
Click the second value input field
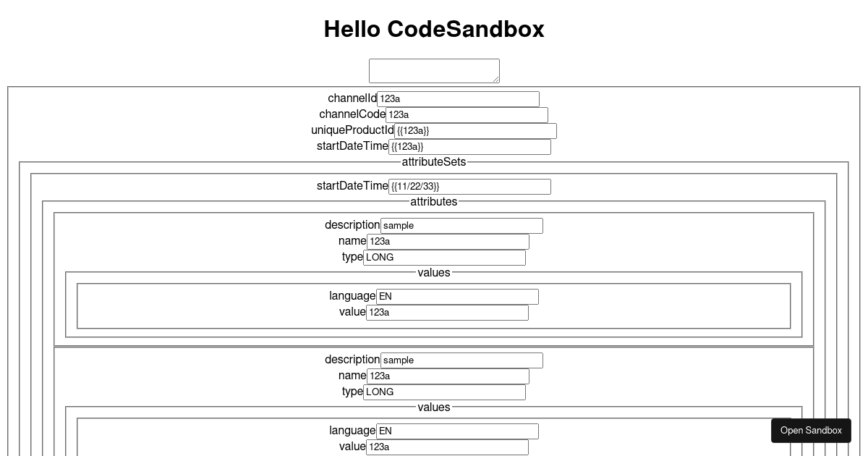[x=447, y=447]
